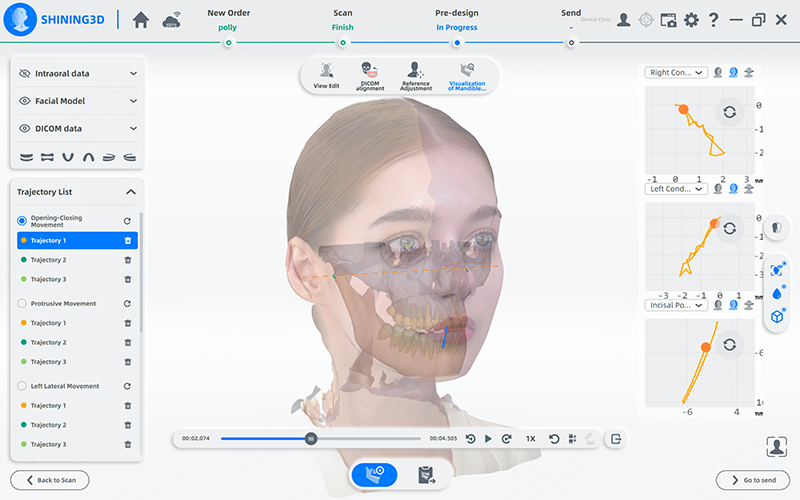Viewport: 800px width, 500px height.
Task: Expand the DICOM data section chevron
Action: 133,129
